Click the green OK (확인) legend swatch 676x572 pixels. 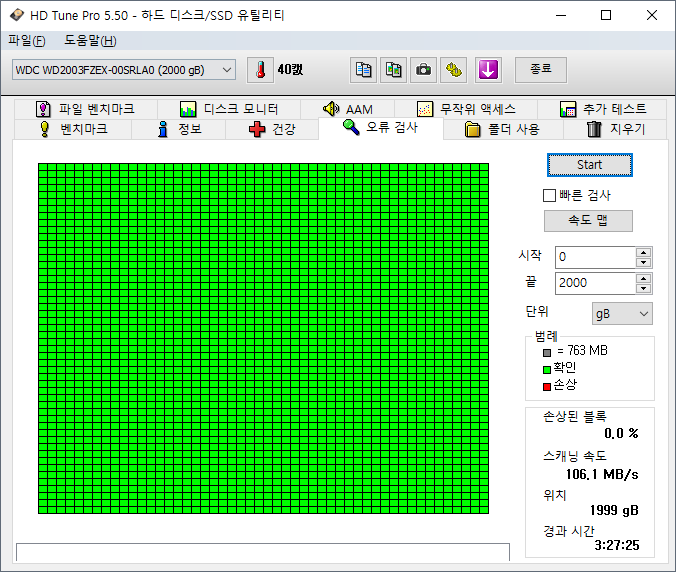pos(547,369)
